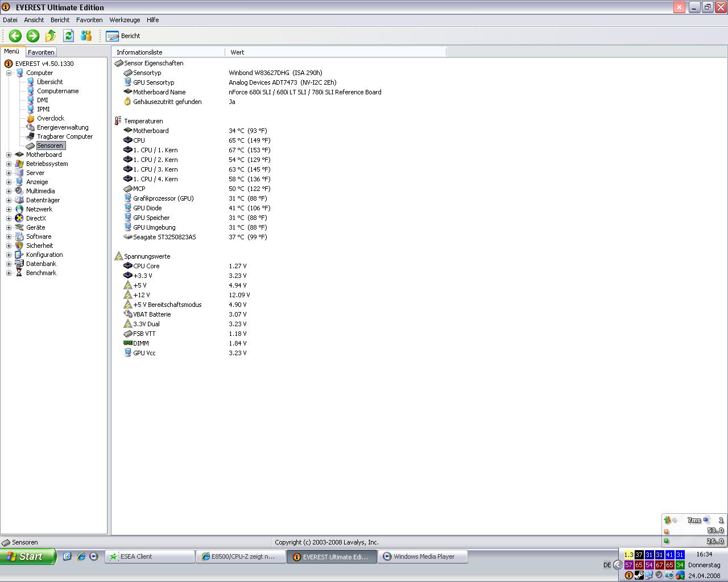Open the Hilfe menu
Screen dimensions: 728x582
[x=153, y=20]
